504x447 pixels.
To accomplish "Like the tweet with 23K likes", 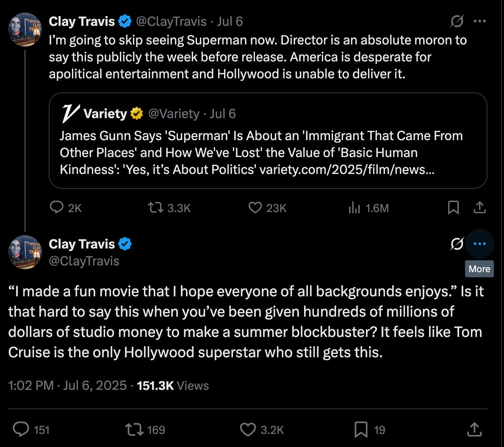I will (255, 208).
